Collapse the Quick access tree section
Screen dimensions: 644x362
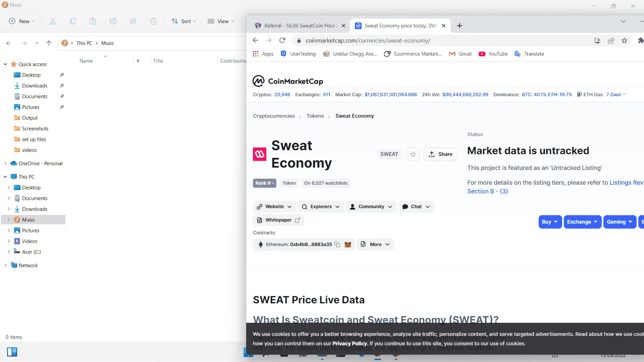pos(5,64)
